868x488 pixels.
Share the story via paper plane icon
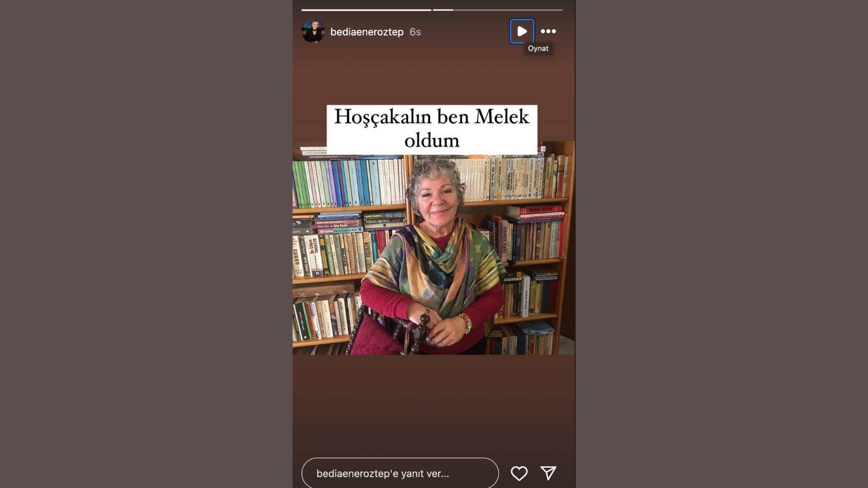(x=548, y=473)
